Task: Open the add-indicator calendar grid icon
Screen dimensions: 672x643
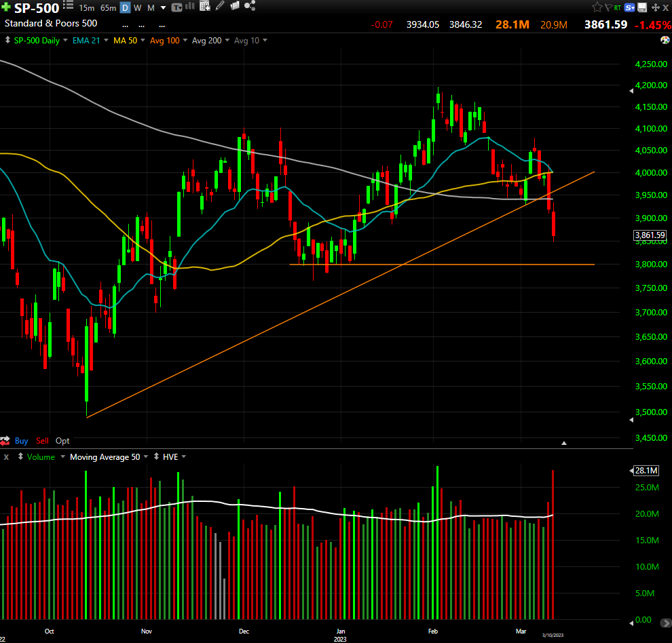Action: 205,6
